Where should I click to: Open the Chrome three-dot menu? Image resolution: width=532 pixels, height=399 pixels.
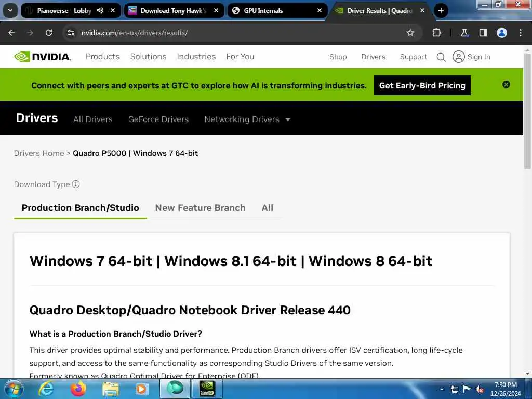pyautogui.click(x=521, y=33)
